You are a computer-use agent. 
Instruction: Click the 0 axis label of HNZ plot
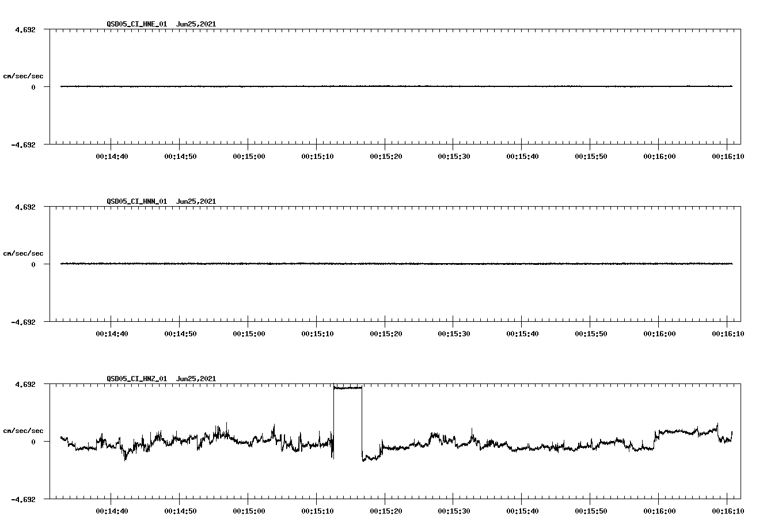[33, 442]
